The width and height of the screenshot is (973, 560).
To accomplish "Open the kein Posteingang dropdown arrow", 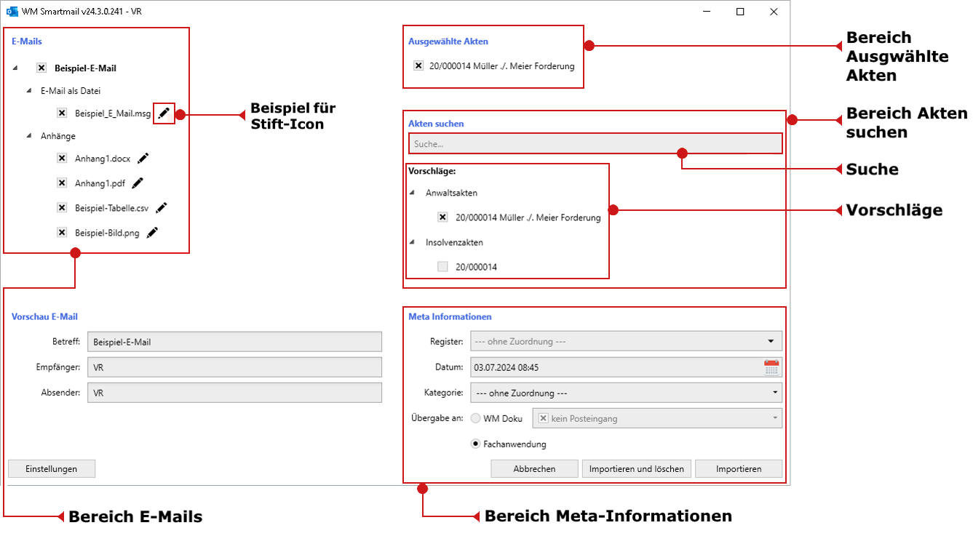I will coord(776,418).
